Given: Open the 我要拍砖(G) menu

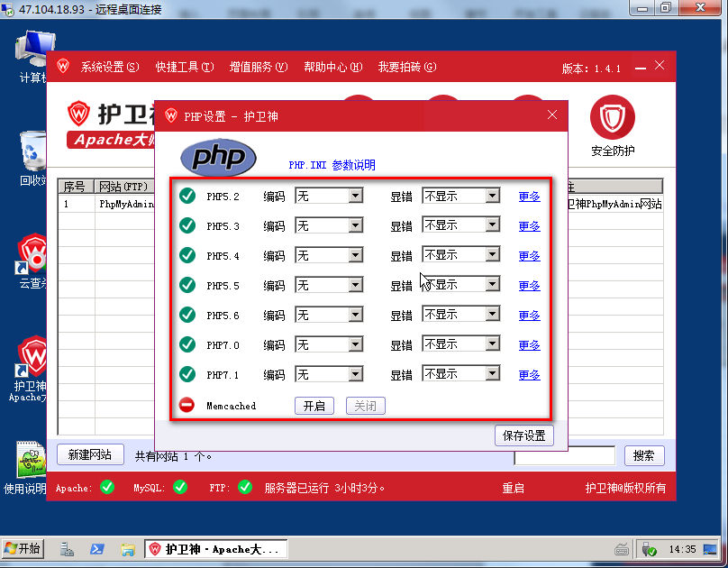Looking at the screenshot, I should (x=407, y=67).
